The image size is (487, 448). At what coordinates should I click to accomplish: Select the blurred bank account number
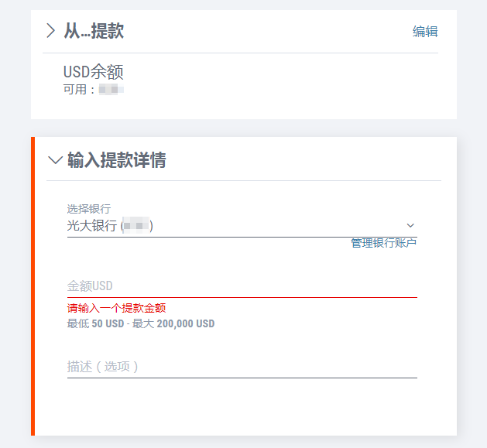click(136, 225)
